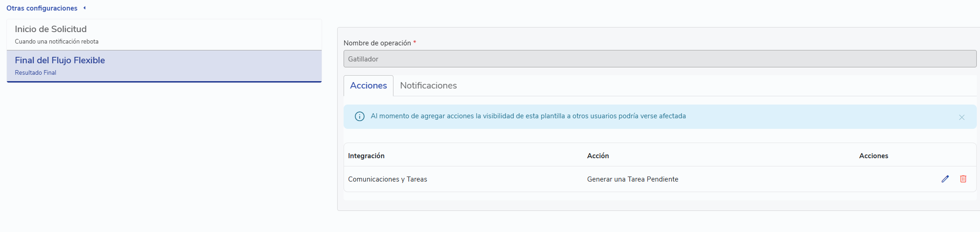Click the info icon in the blue banner
The height and width of the screenshot is (232, 980).
coord(360,116)
